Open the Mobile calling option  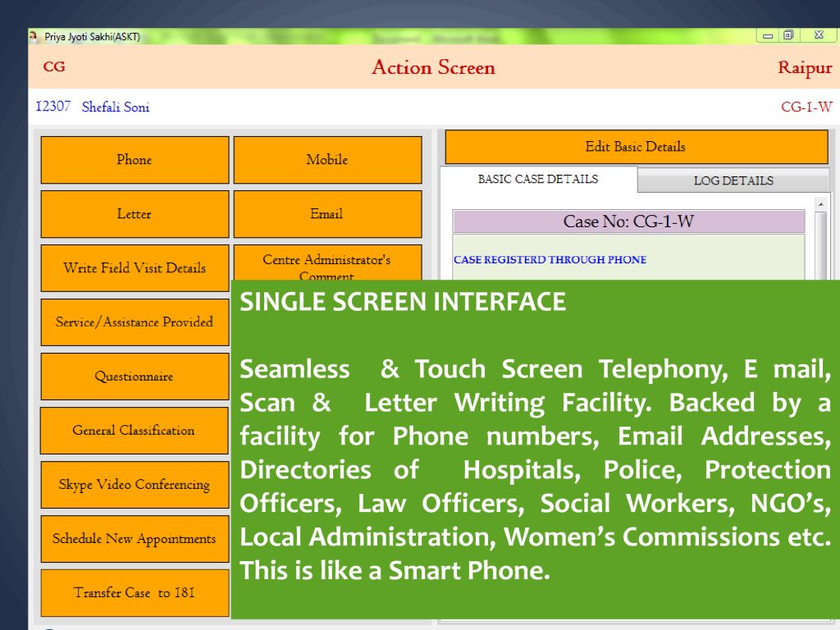[x=327, y=160]
